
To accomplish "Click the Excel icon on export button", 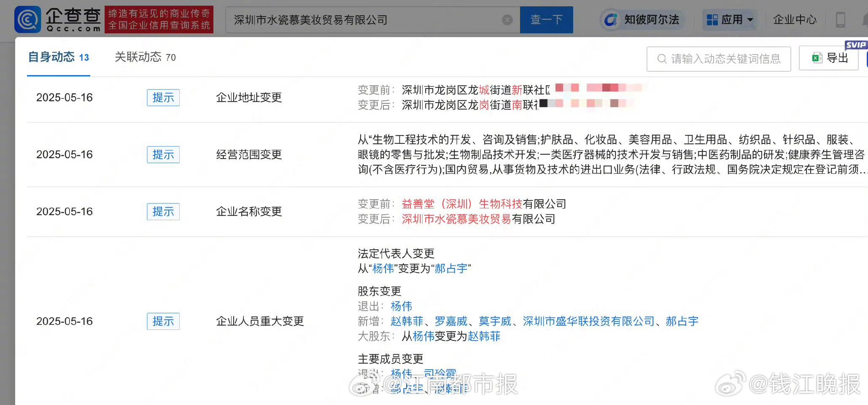I will (817, 58).
